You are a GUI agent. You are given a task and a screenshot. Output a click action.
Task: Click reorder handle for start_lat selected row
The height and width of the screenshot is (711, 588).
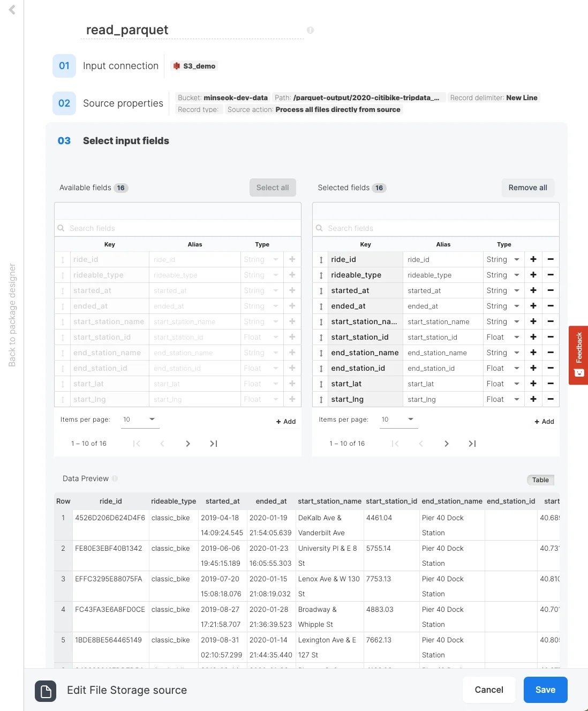coord(321,384)
